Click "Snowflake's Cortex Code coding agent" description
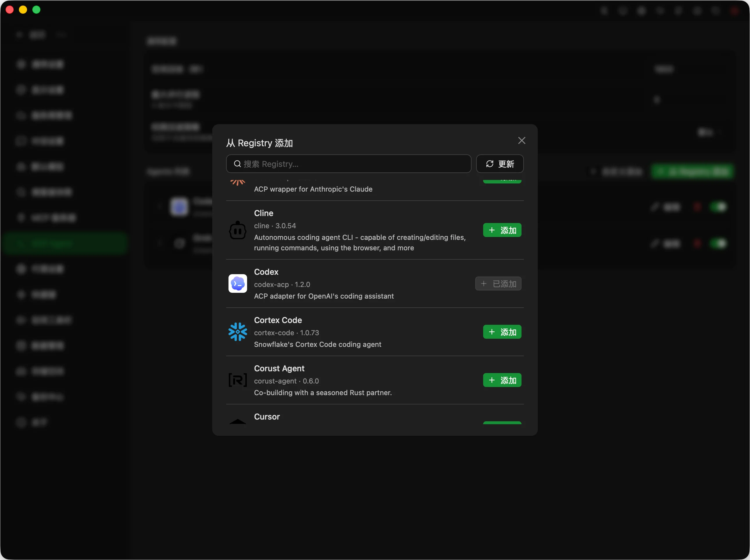This screenshot has width=750, height=560. pos(317,345)
